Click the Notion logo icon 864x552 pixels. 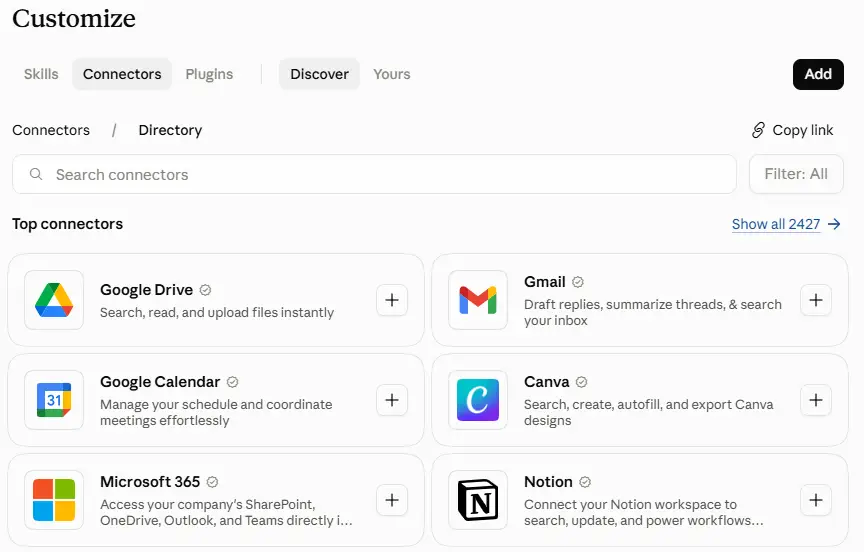pyautogui.click(x=478, y=500)
